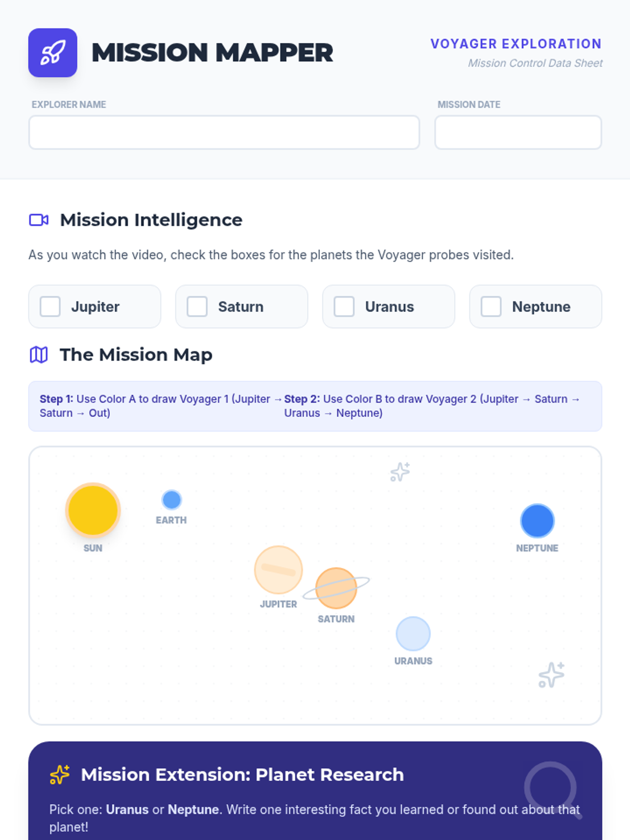
Task: Click the rocket logo icon
Action: tap(52, 52)
